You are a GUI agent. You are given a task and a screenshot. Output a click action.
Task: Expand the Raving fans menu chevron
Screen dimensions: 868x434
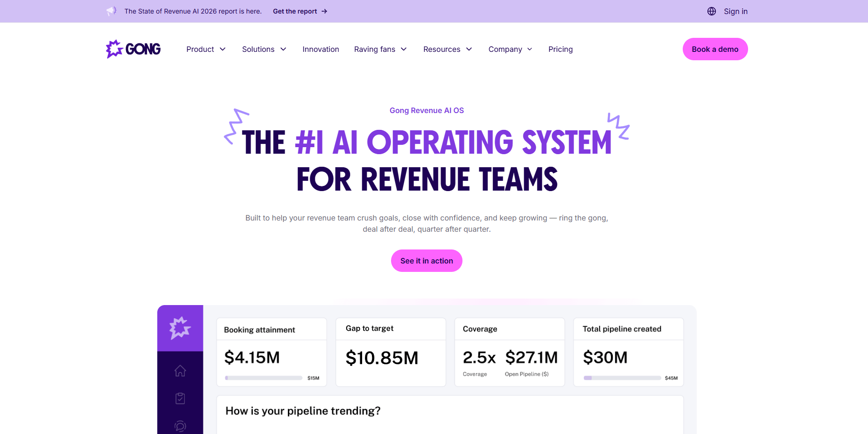point(404,50)
